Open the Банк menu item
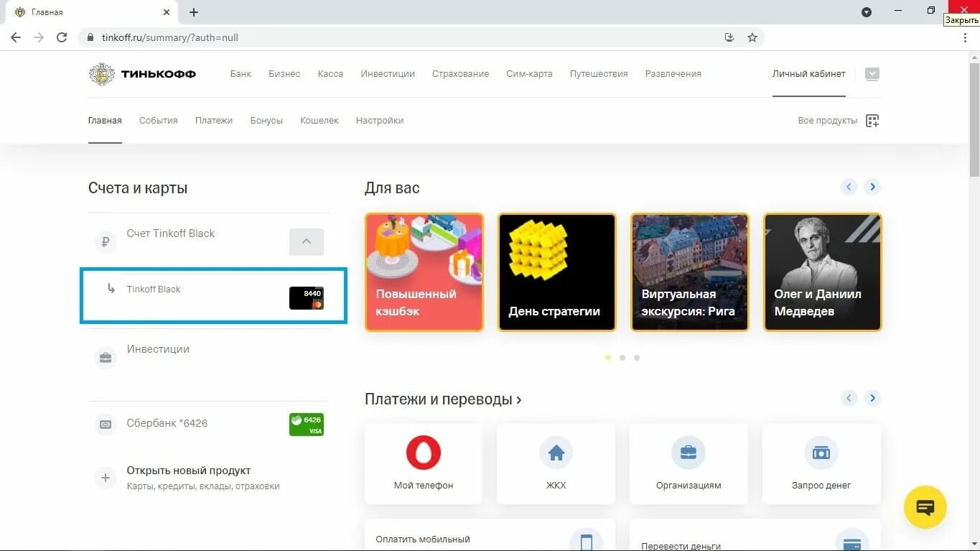The height and width of the screenshot is (551, 980). pyautogui.click(x=241, y=74)
